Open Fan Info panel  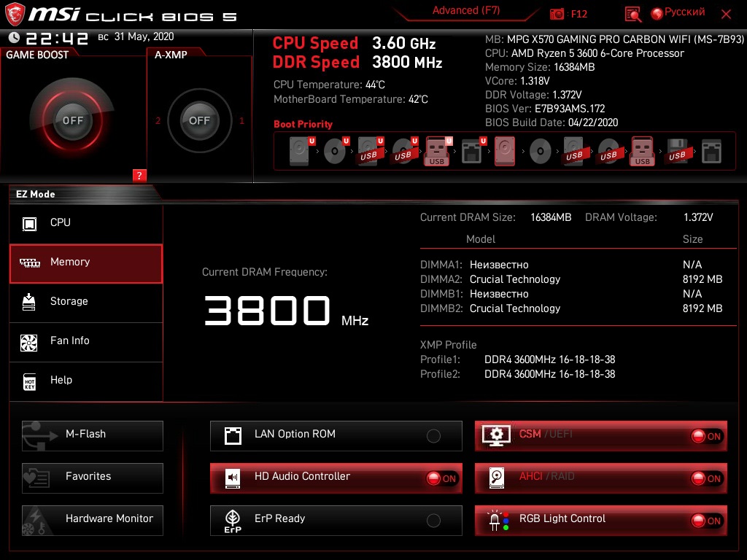click(86, 341)
